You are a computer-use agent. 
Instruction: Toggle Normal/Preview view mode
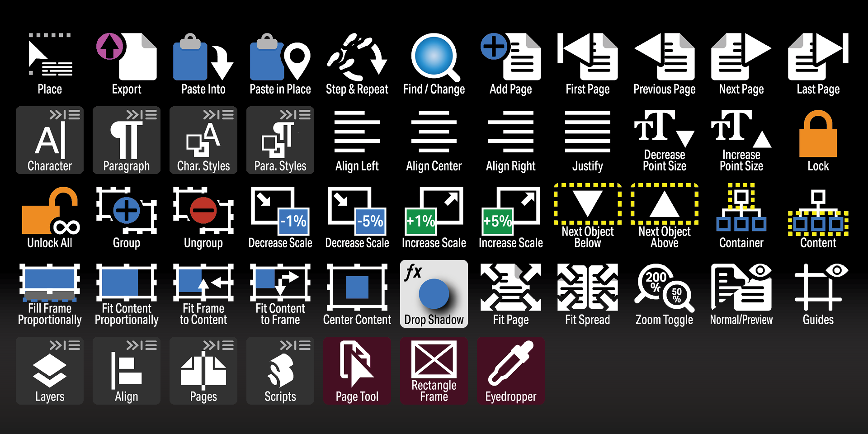coord(741,288)
